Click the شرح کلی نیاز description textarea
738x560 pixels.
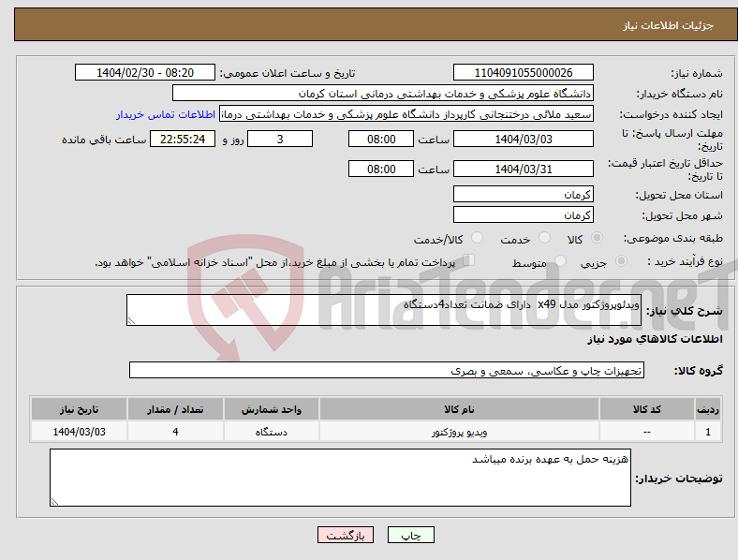point(384,310)
